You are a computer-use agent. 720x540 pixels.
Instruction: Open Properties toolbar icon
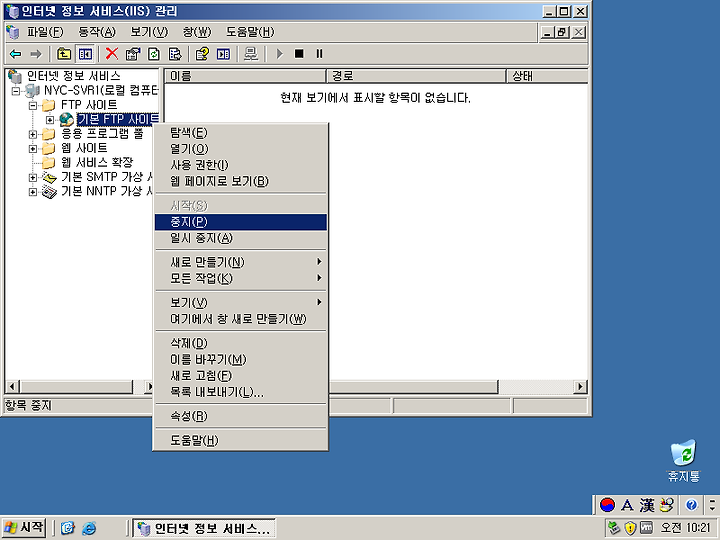pyautogui.click(x=133, y=54)
